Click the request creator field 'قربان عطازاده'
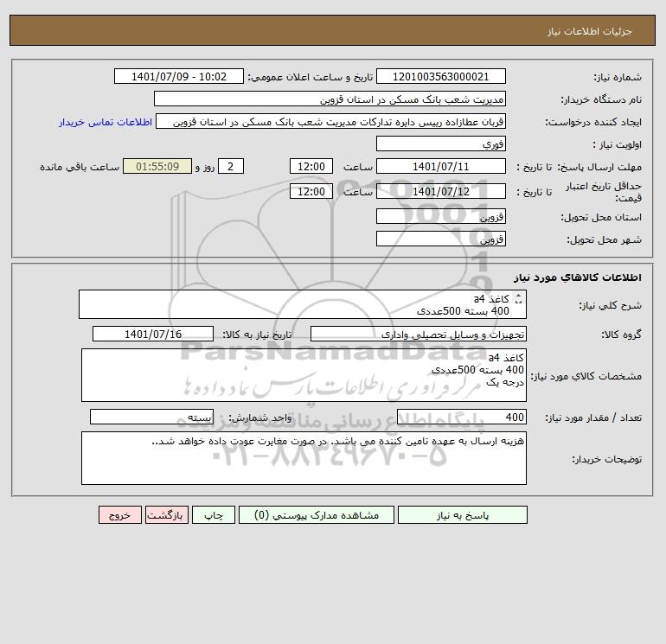This screenshot has height=644, width=666. tap(331, 121)
